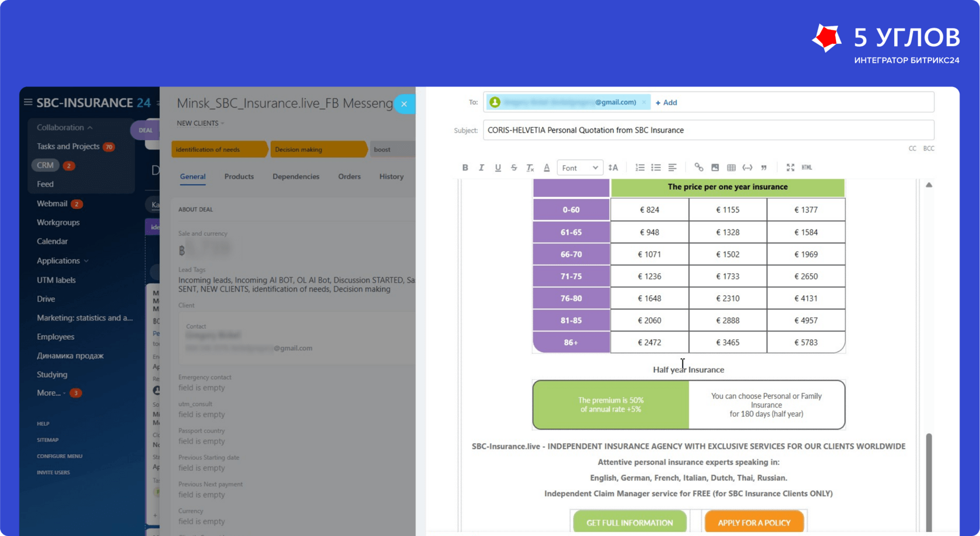Image resolution: width=980 pixels, height=536 pixels.
Task: Click the + Add recipient link
Action: coord(666,103)
